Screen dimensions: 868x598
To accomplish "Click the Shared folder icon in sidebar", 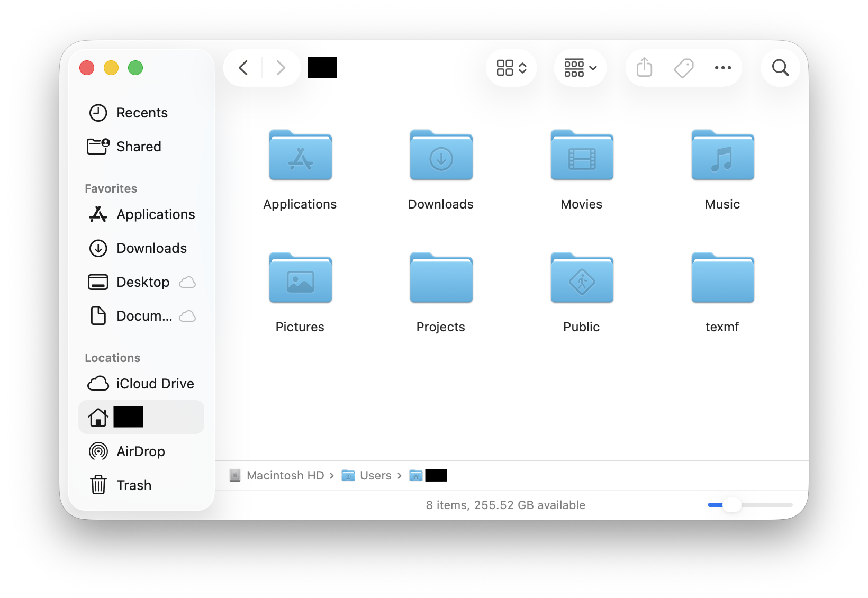I will point(98,146).
